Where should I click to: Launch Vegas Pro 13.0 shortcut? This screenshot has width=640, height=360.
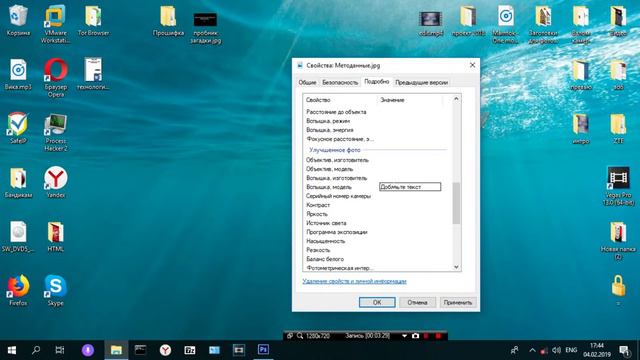point(618,186)
